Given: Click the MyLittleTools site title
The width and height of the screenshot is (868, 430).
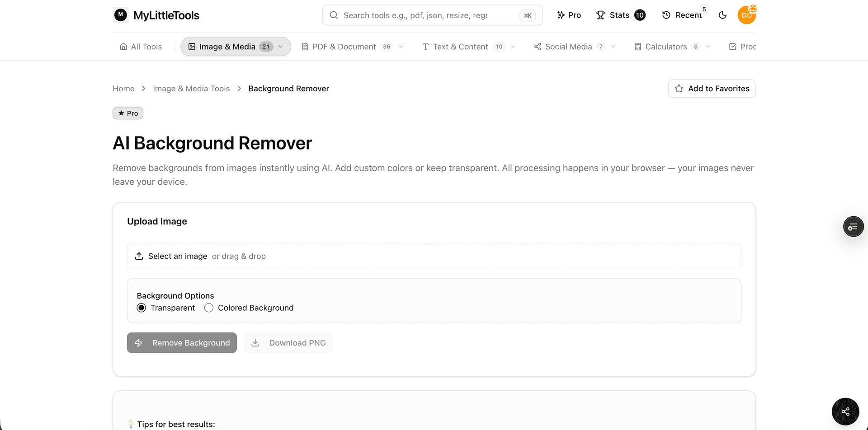Looking at the screenshot, I should (166, 15).
